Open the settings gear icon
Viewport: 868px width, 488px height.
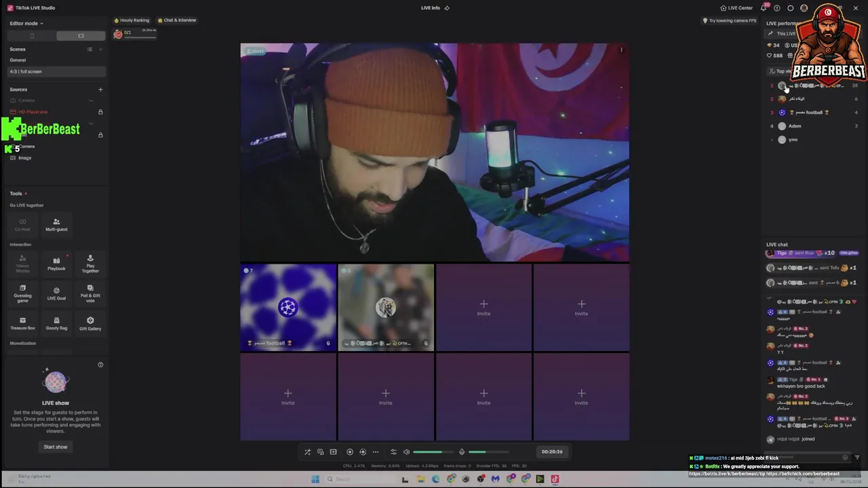790,8
